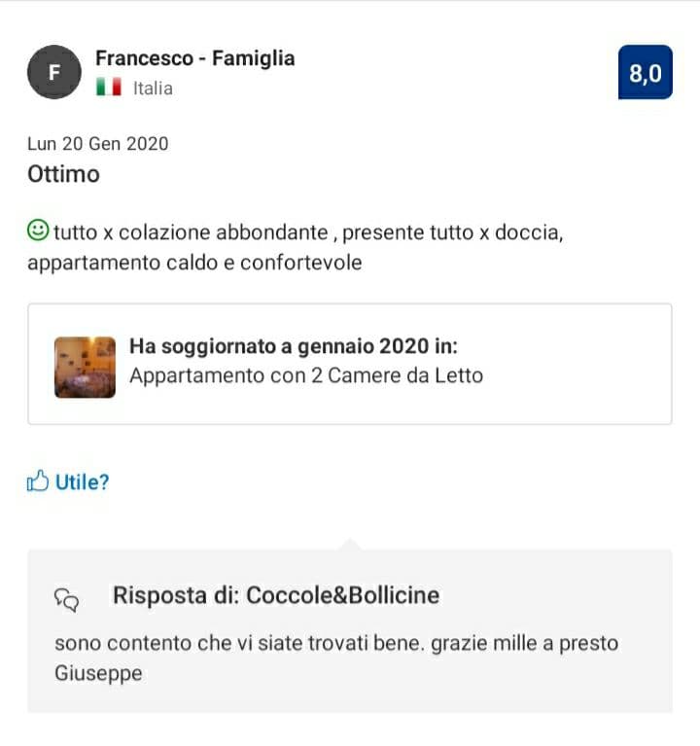Click the Italia country label
This screenshot has height=746, width=700.
(x=153, y=89)
